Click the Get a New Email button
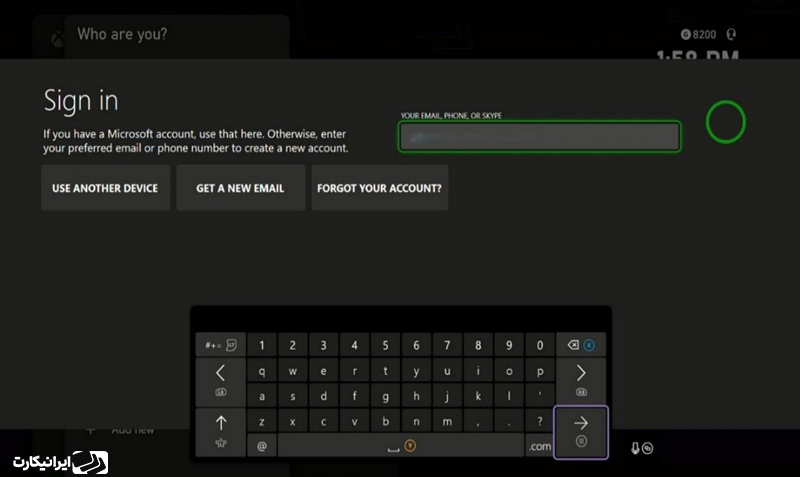The height and width of the screenshot is (477, 800). click(240, 188)
